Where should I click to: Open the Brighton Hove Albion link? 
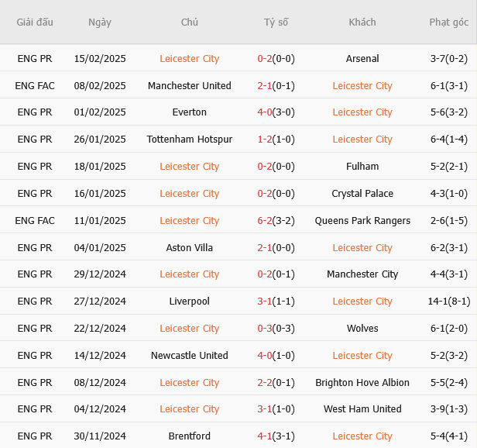tap(362, 383)
